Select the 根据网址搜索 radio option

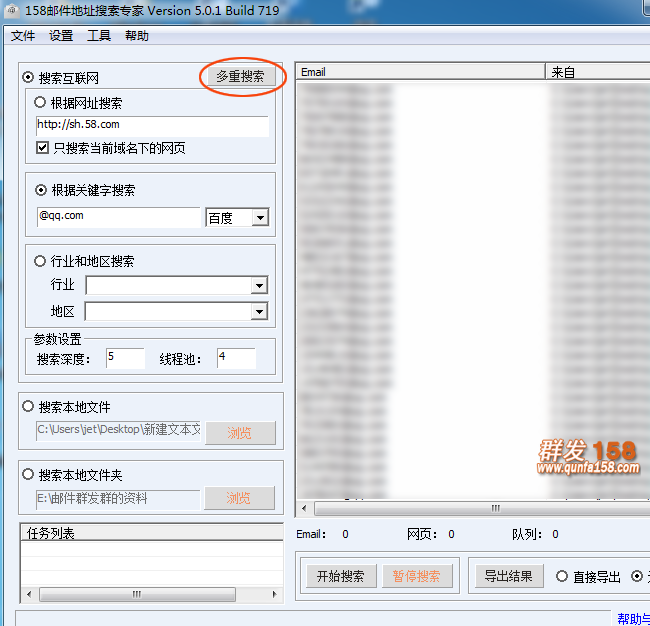[x=40, y=102]
